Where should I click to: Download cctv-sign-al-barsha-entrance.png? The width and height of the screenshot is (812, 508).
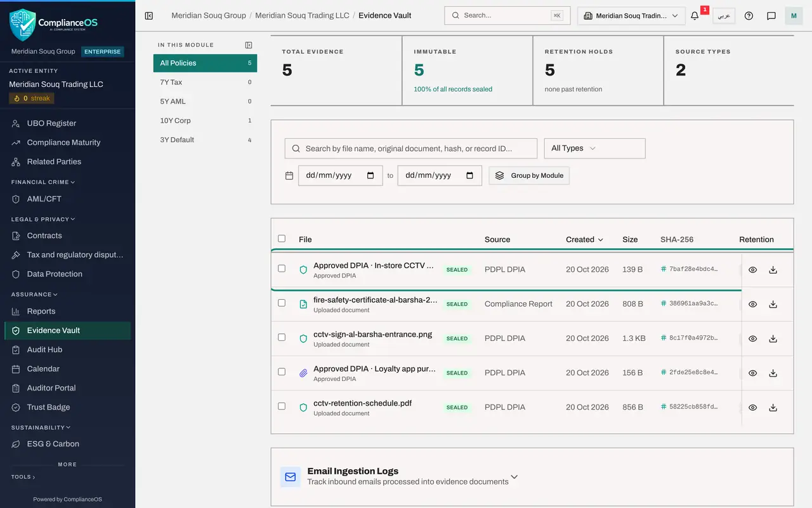(773, 338)
